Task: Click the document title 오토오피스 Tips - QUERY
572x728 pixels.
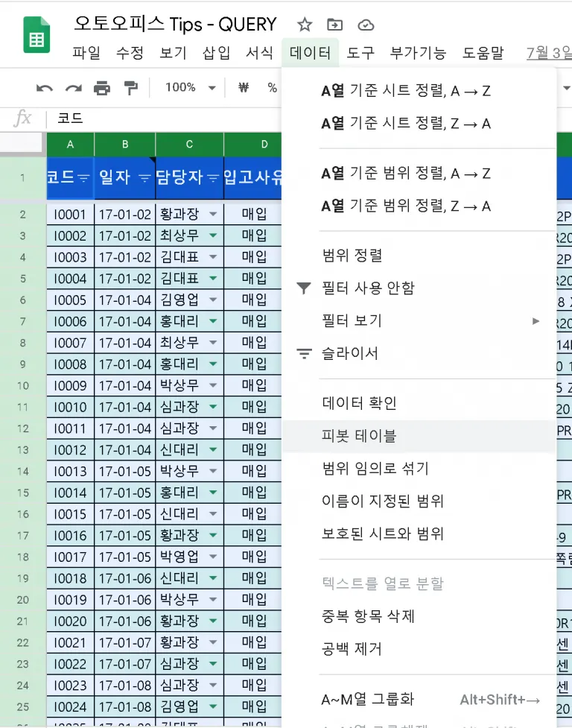Action: pyautogui.click(x=175, y=24)
